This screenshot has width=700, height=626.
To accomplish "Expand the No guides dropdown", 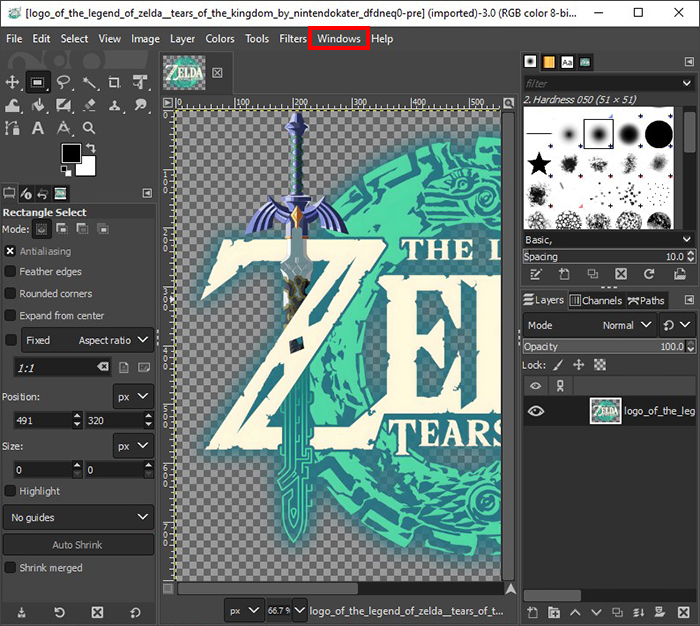I will 79,517.
